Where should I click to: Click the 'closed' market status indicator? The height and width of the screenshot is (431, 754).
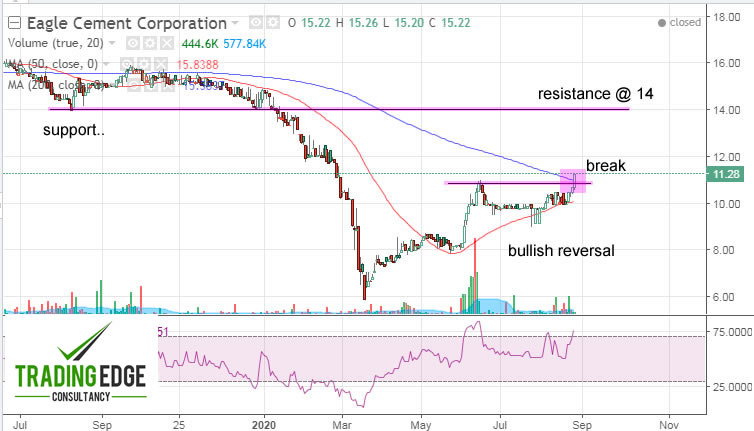(x=679, y=22)
